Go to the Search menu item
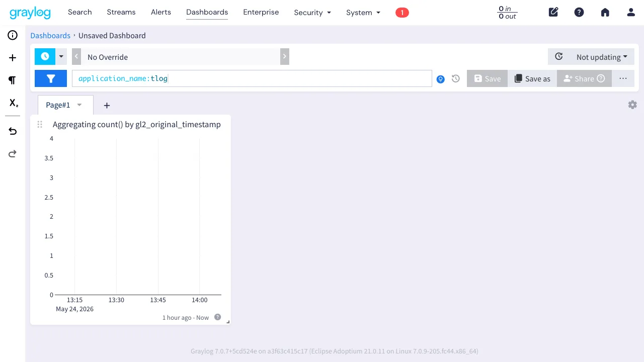644x362 pixels. 80,12
